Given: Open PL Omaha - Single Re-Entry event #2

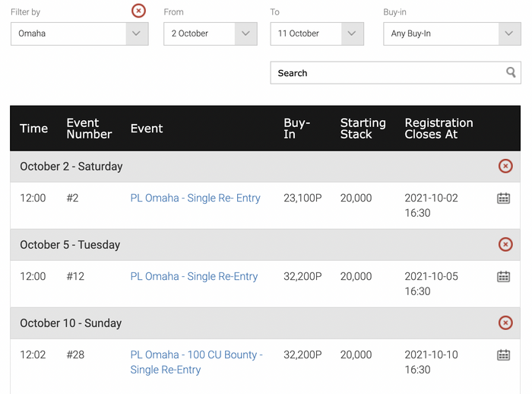Looking at the screenshot, I should pos(195,198).
